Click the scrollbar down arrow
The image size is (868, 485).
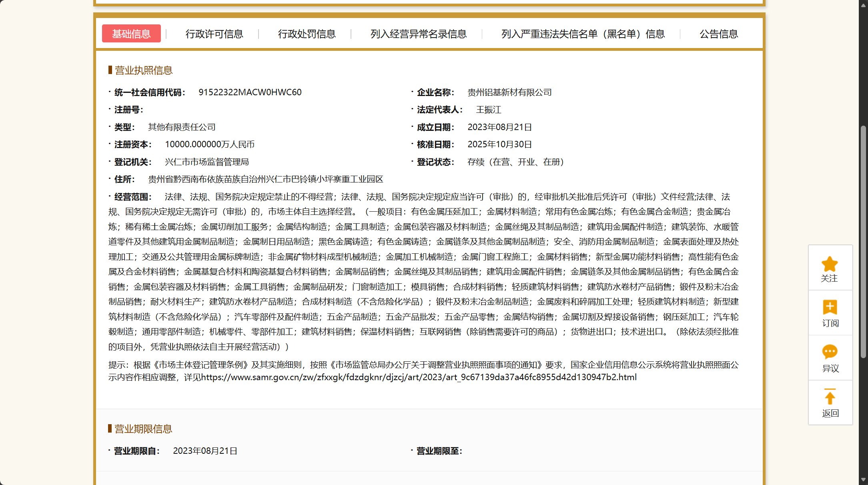click(x=863, y=479)
